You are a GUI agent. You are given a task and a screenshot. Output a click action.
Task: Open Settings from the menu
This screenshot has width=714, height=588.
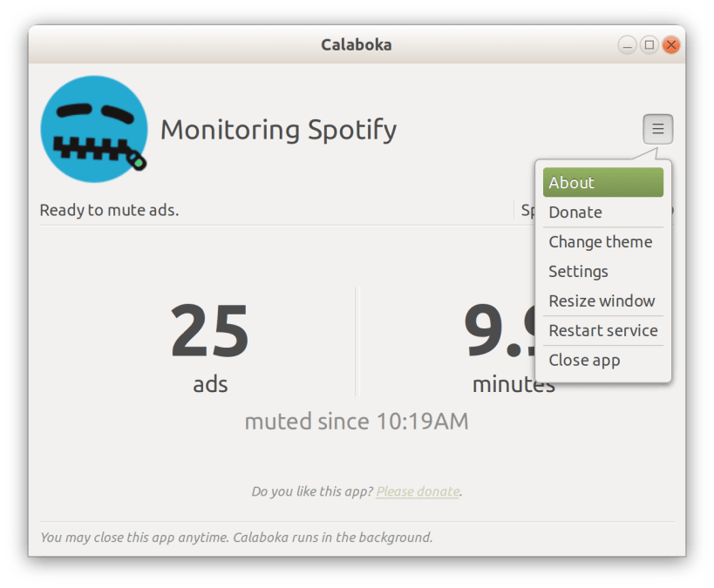[x=603, y=271]
